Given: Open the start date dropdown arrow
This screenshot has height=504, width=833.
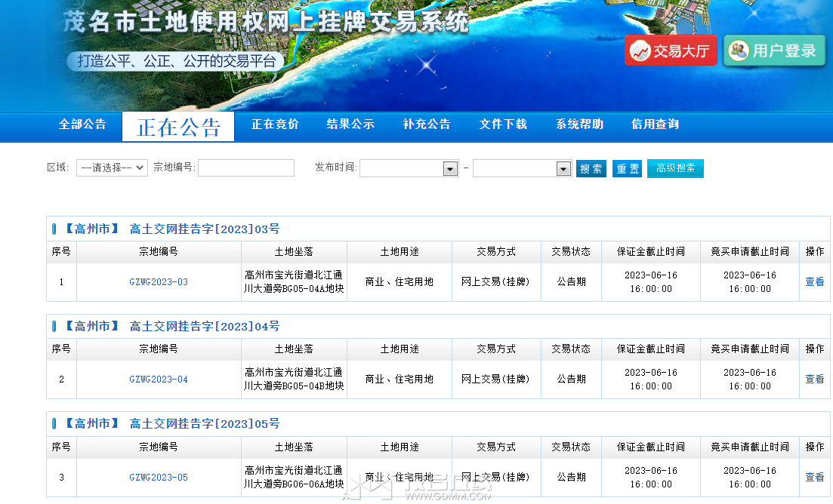Looking at the screenshot, I should coord(451,169).
